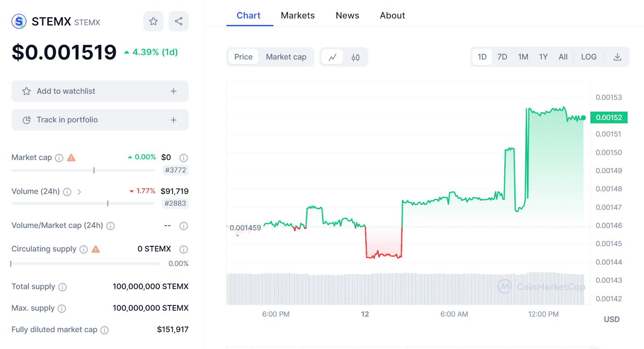The width and height of the screenshot is (644, 349).
Task: Click Circulating supply info icon
Action: 84,249
